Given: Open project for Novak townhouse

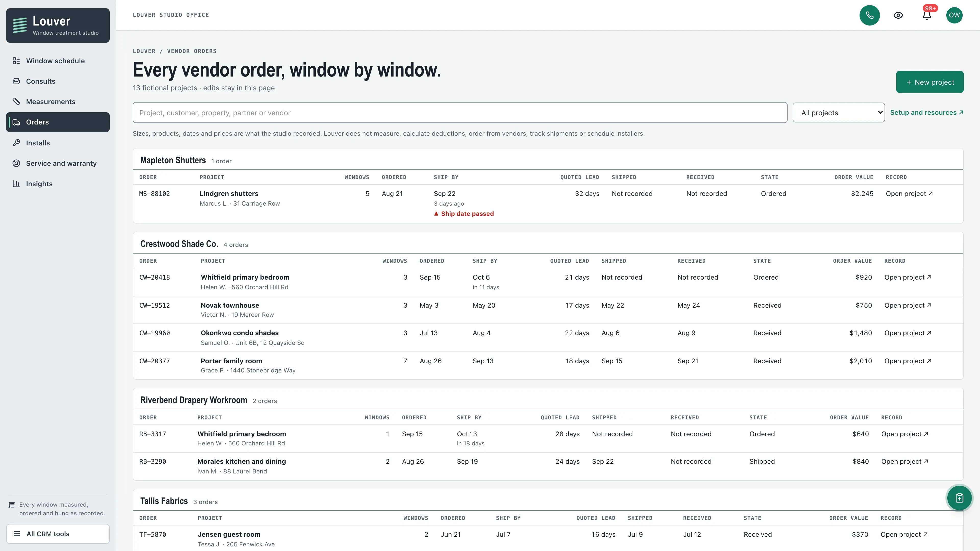Looking at the screenshot, I should tap(907, 305).
